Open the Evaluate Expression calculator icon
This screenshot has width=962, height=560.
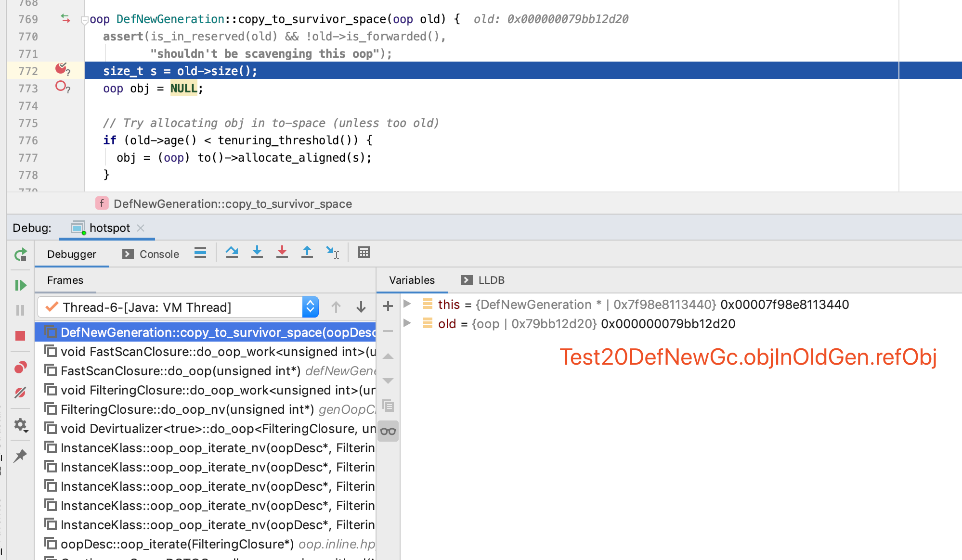pos(364,253)
